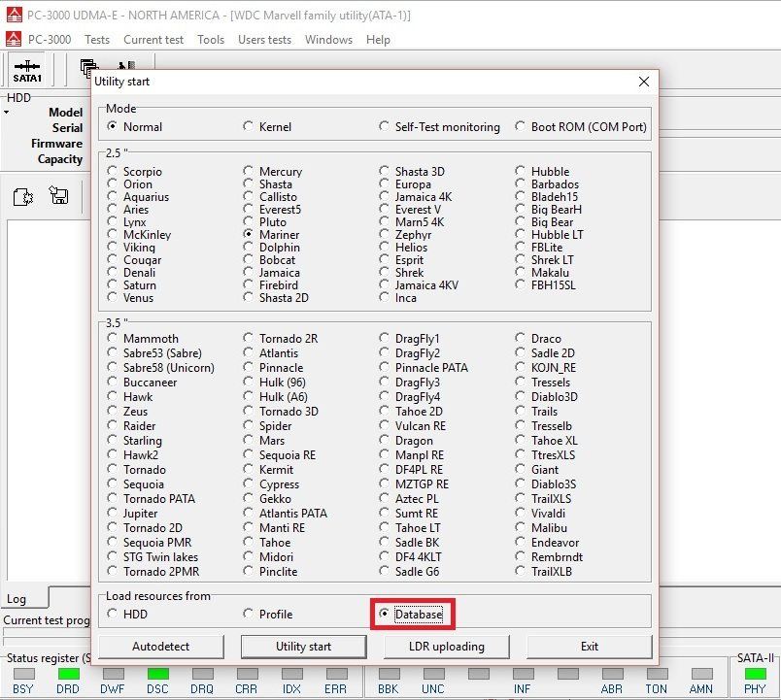This screenshot has width=781, height=700.
Task: Click the ERR status indicator
Action: pos(336,674)
